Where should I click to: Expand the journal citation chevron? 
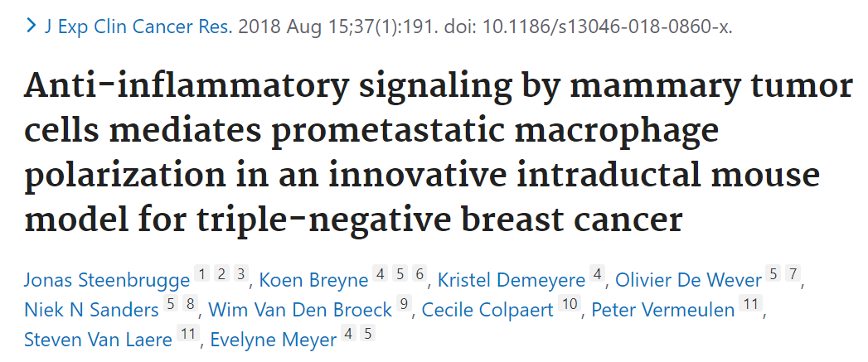pyautogui.click(x=31, y=26)
